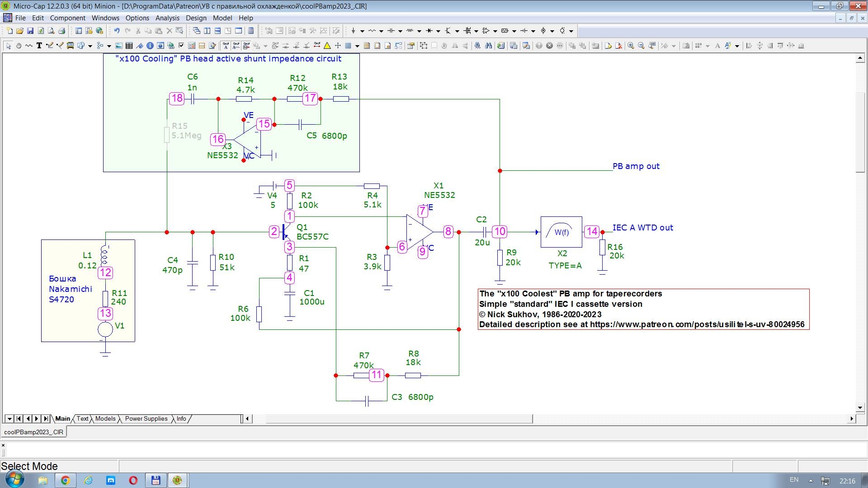
Task: Toggle the node numbers display button
Action: coord(246,46)
